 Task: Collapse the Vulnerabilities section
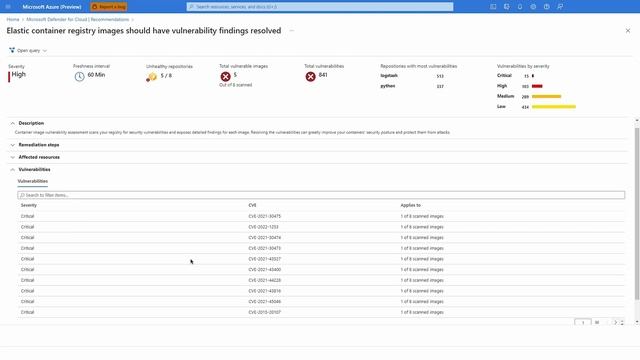click(13, 169)
